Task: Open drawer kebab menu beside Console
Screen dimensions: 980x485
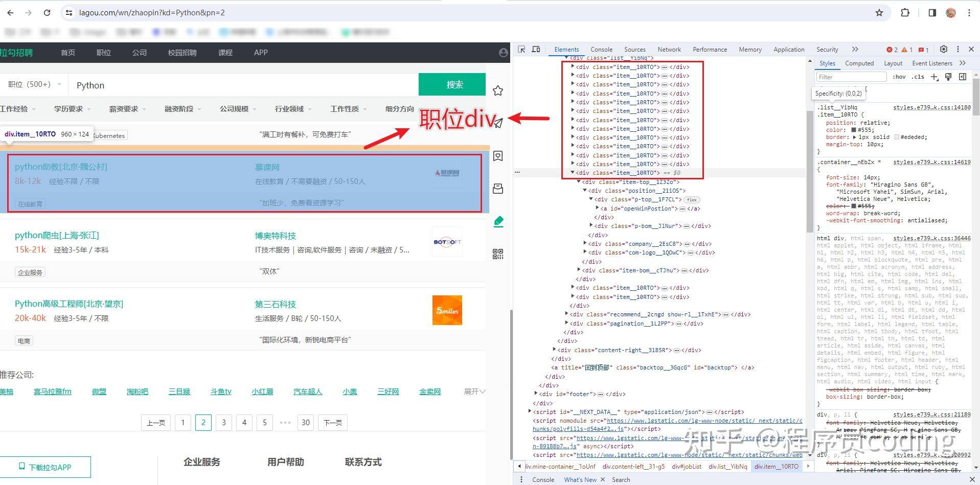Action: (521, 479)
